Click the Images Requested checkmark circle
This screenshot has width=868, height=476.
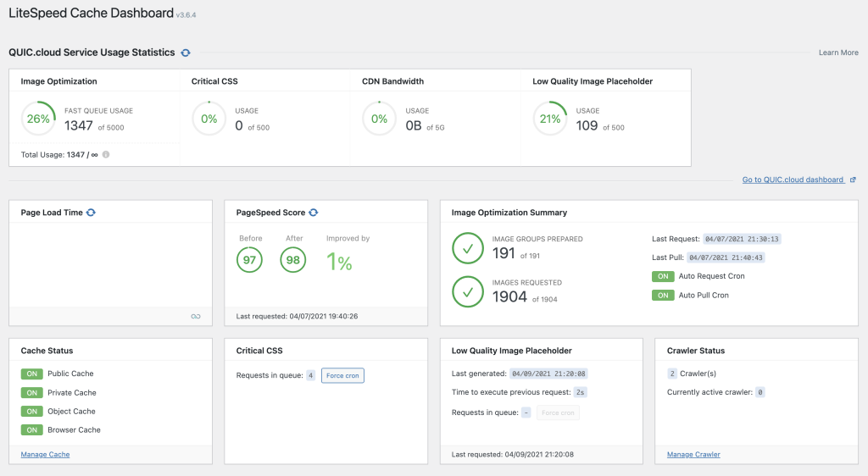(x=468, y=291)
